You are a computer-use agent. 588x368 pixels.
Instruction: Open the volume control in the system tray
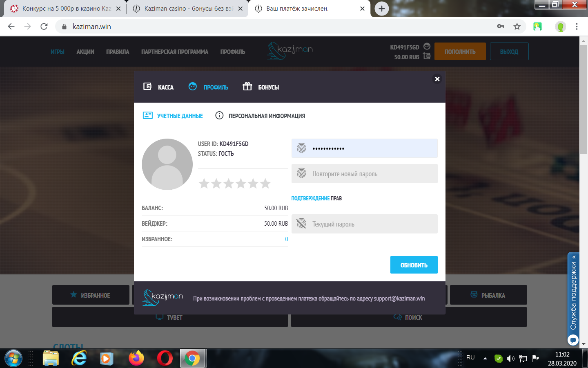coord(510,359)
